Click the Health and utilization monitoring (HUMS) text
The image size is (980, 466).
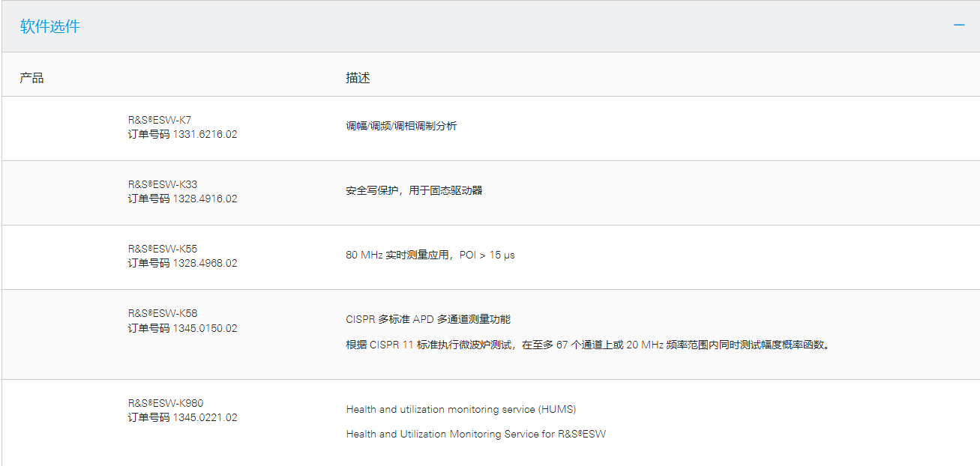pyautogui.click(x=460, y=409)
